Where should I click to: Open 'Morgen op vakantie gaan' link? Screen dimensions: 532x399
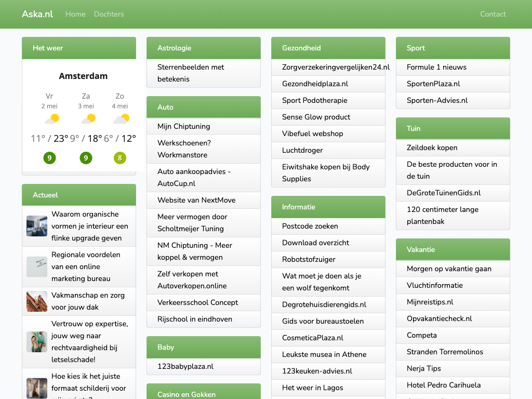pyautogui.click(x=449, y=269)
